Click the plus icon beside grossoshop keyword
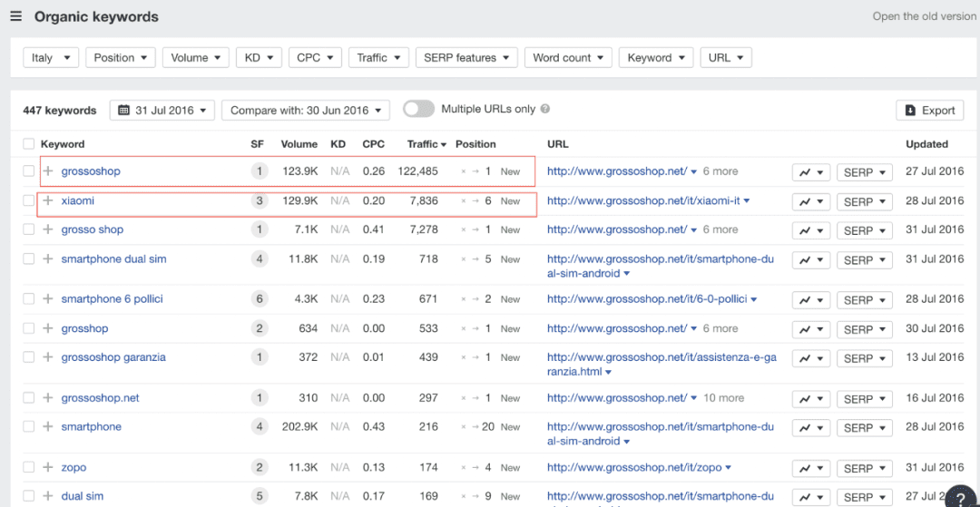Viewport: 980px width, 507px height. (48, 171)
